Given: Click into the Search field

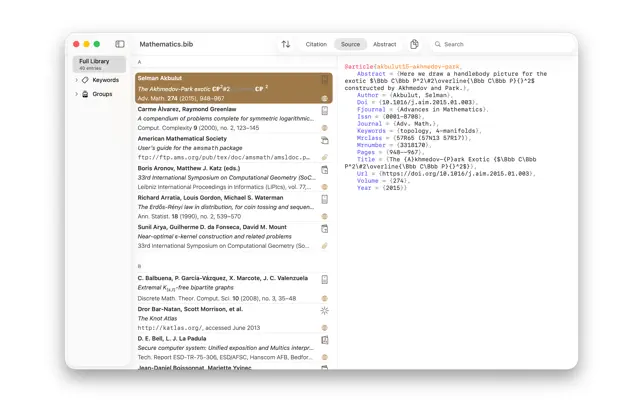Looking at the screenshot, I should pyautogui.click(x=503, y=44).
